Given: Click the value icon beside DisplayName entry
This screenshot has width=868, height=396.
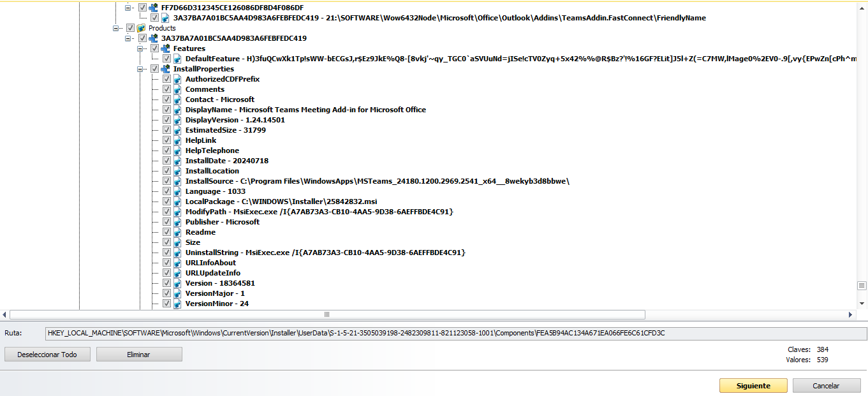Looking at the screenshot, I should [x=178, y=110].
